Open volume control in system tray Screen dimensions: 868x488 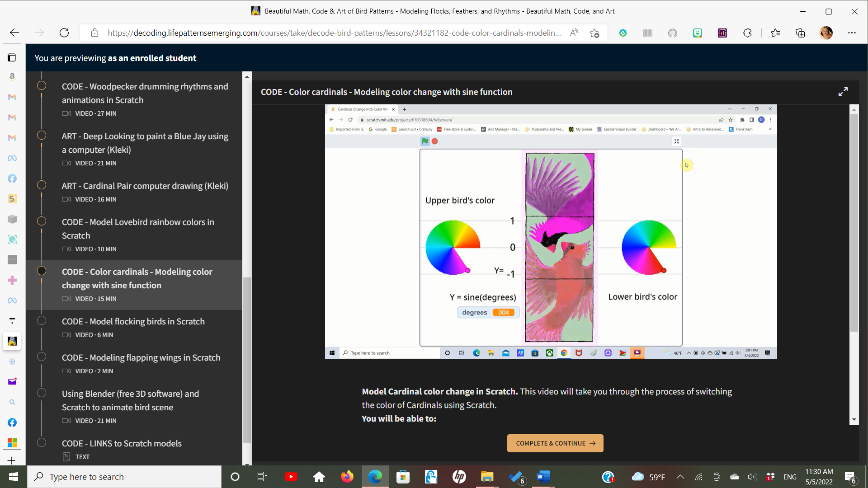752,477
